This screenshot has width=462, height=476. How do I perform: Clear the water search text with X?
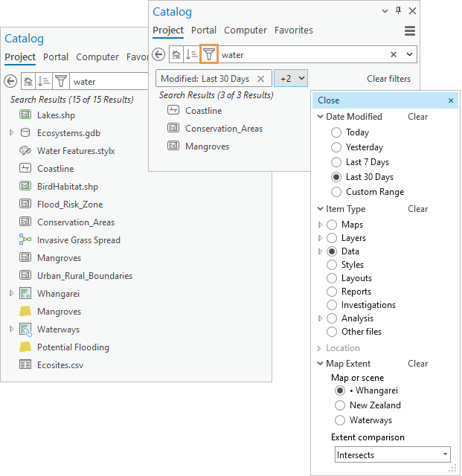(394, 54)
